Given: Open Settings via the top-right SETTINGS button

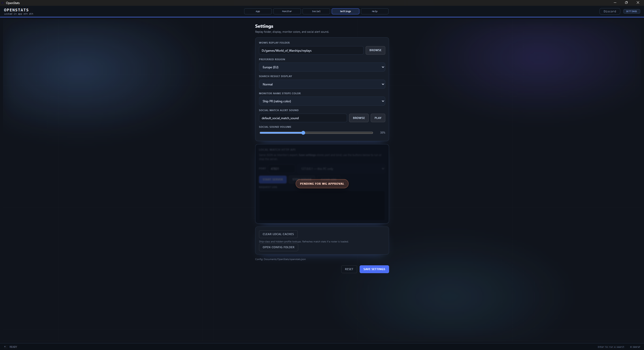Looking at the screenshot, I should pos(631,11).
